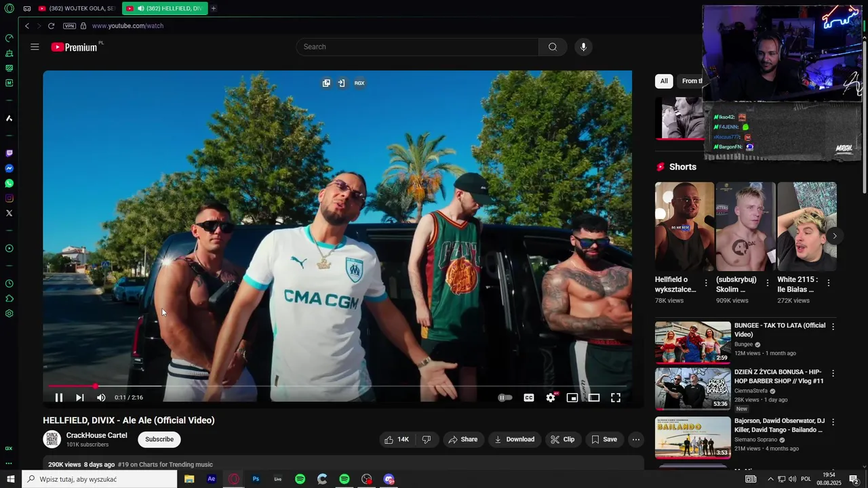Viewport: 868px width, 488px height.
Task: Open Messenger in the Opera sidebar
Action: 9,169
